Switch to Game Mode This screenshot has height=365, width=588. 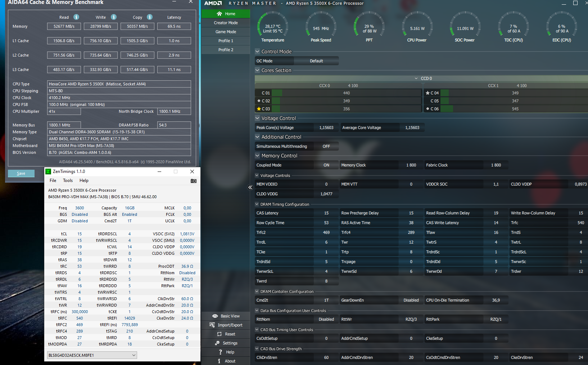coord(226,32)
